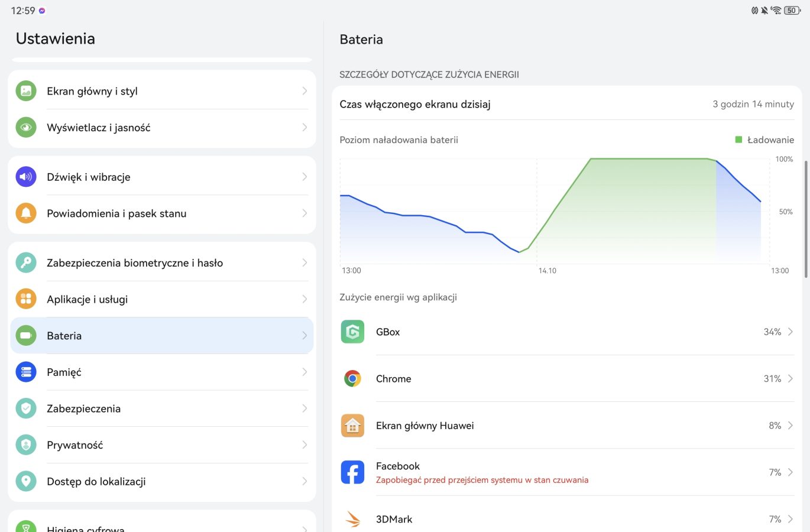The height and width of the screenshot is (532, 810).
Task: Tap the Dźwięk i wibracje speaker icon
Action: click(x=26, y=177)
